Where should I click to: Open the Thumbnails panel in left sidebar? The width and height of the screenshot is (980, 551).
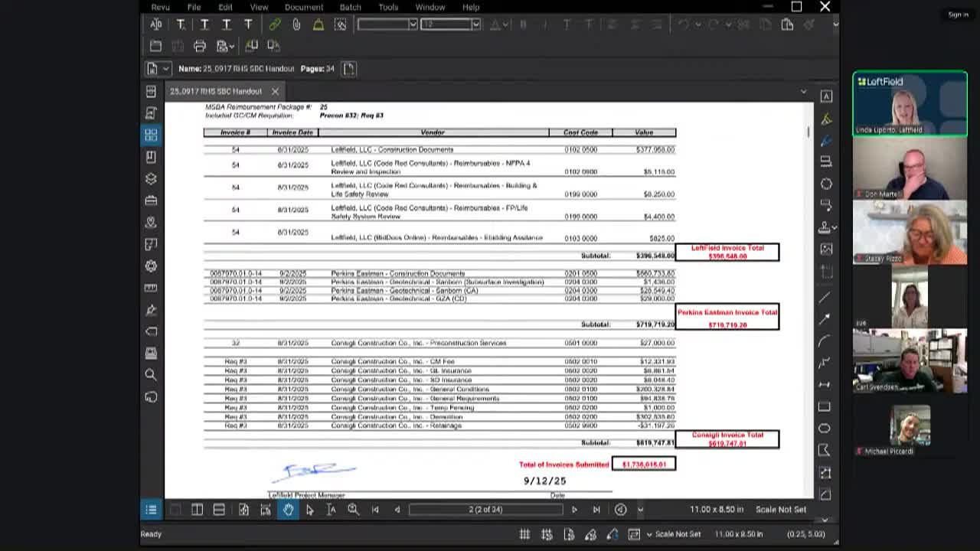click(x=151, y=135)
